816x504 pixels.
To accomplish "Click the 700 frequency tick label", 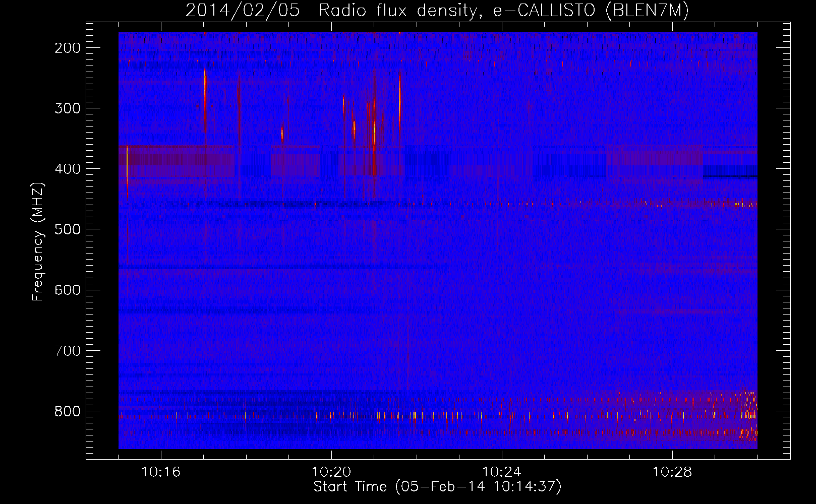I will (67, 350).
